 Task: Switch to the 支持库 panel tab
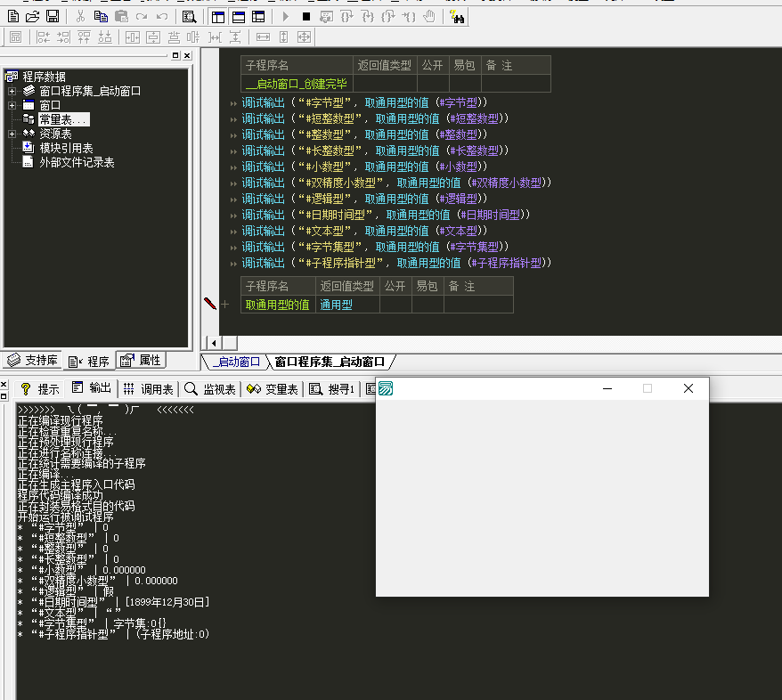pyautogui.click(x=32, y=360)
